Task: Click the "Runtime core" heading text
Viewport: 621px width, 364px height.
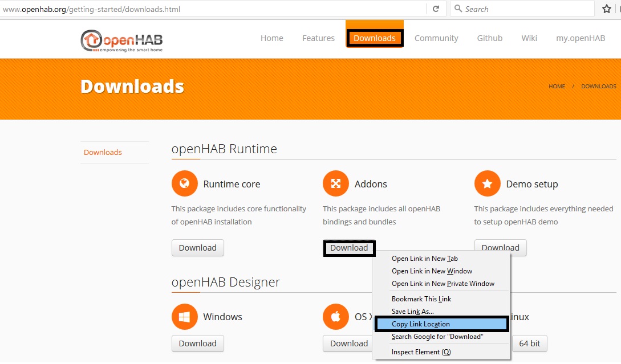Action: tap(232, 184)
